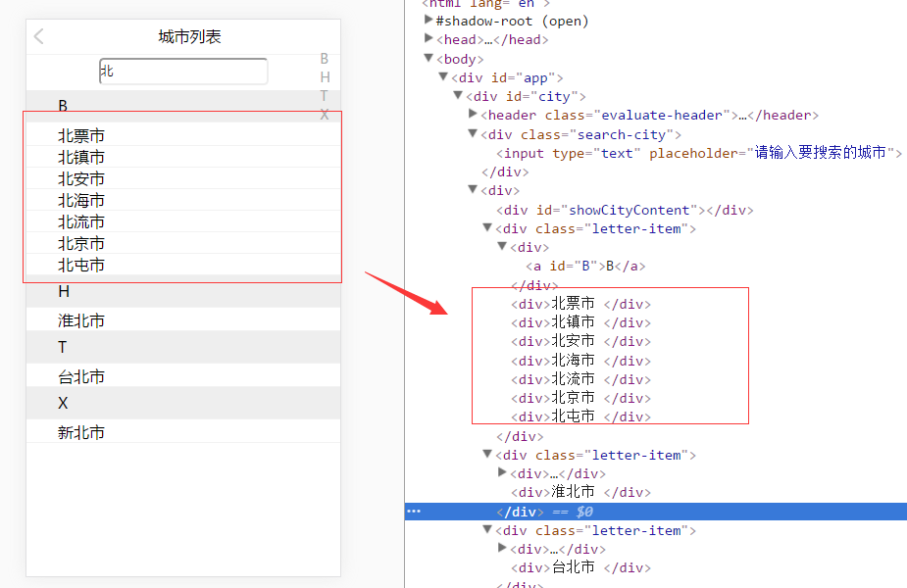Collapse the div id="city" node
Screen dimensions: 907x588
[458, 95]
